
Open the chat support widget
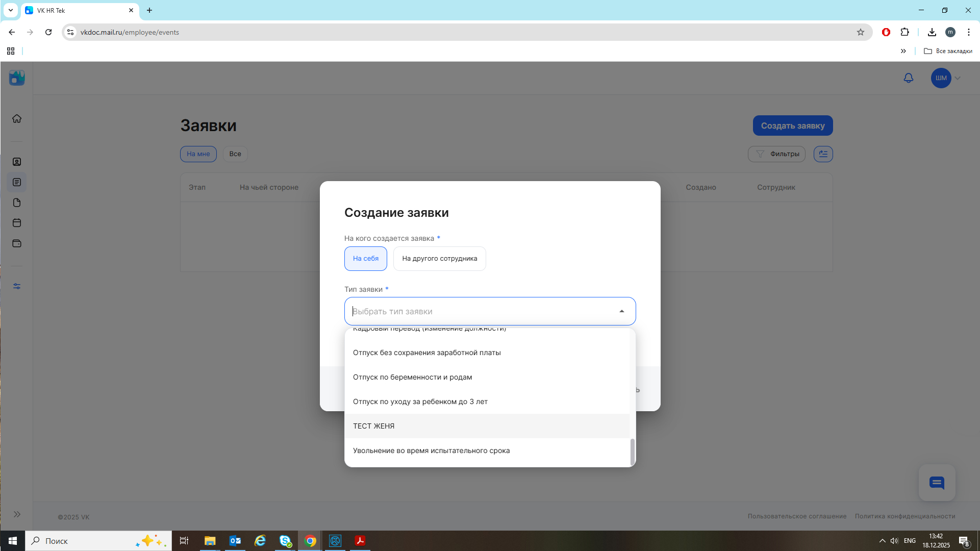(937, 483)
